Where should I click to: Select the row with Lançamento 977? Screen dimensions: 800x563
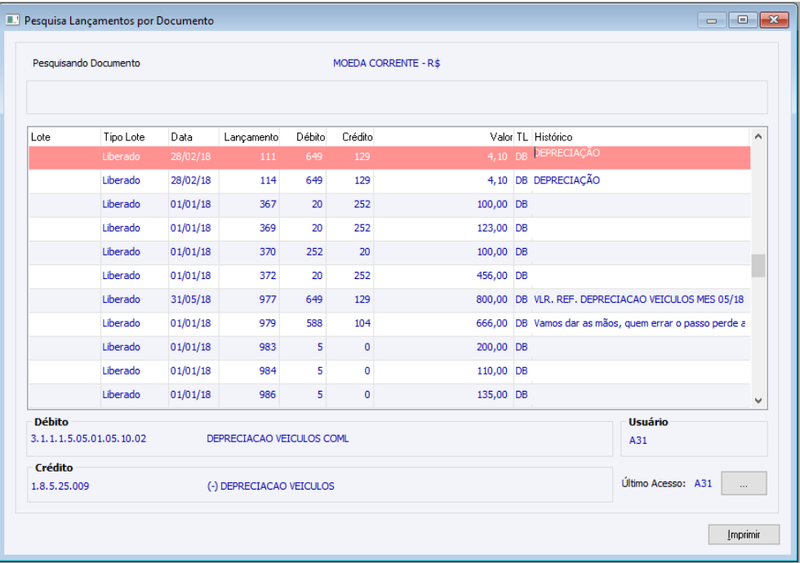[389, 300]
